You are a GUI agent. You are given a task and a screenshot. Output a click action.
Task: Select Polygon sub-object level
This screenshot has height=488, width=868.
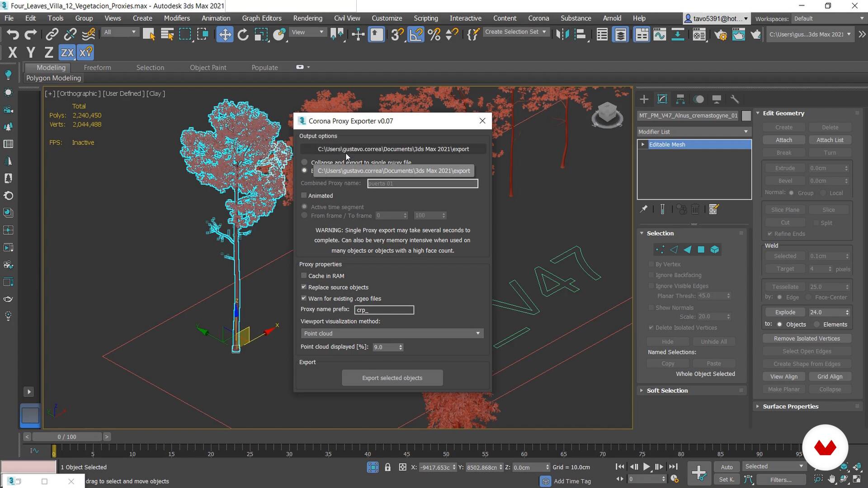click(701, 249)
